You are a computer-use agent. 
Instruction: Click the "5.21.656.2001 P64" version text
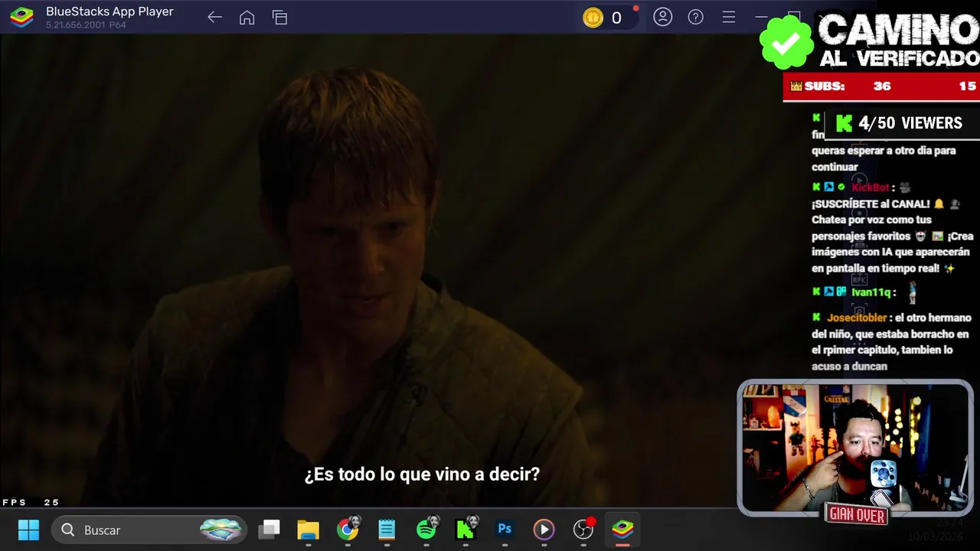(86, 25)
